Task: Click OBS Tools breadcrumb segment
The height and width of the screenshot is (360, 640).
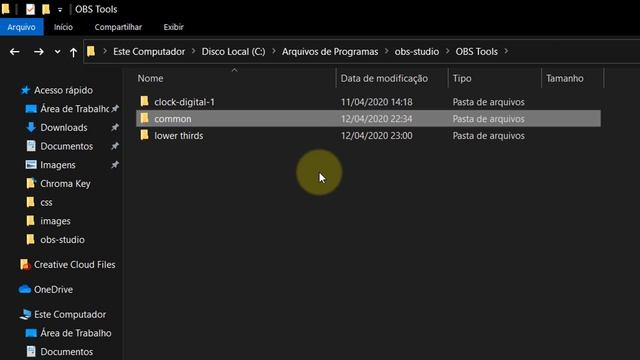Action: [x=477, y=51]
